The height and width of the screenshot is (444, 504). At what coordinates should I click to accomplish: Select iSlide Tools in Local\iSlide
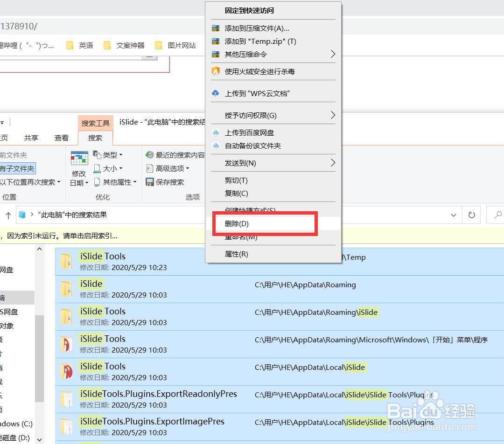pos(280,372)
